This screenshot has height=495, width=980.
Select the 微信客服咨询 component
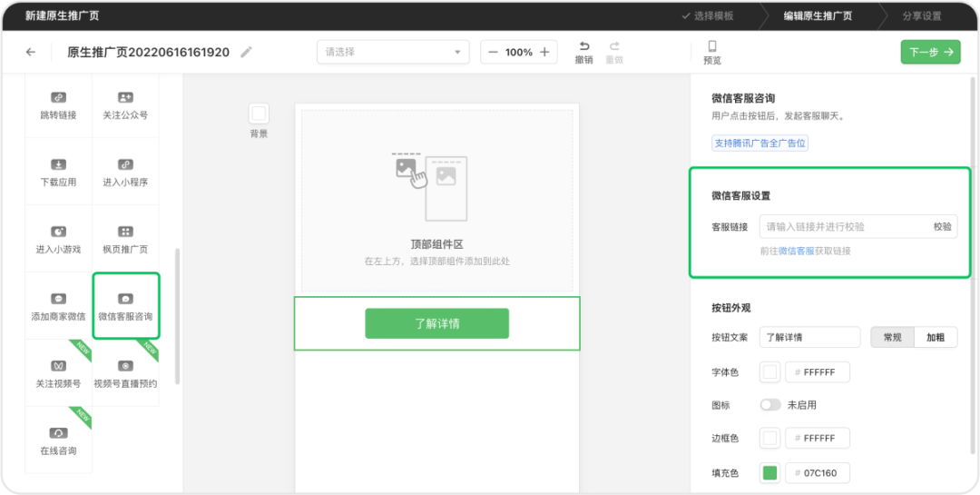coord(125,306)
